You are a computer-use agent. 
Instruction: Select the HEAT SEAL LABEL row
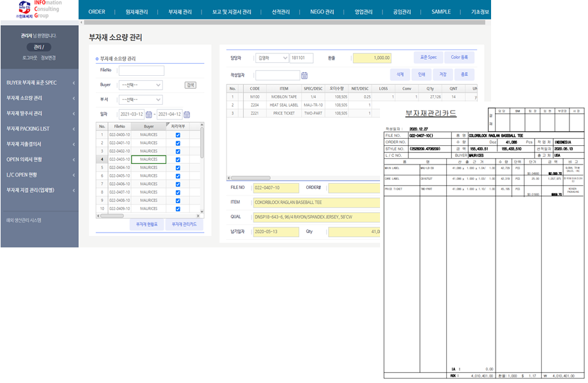click(x=303, y=105)
